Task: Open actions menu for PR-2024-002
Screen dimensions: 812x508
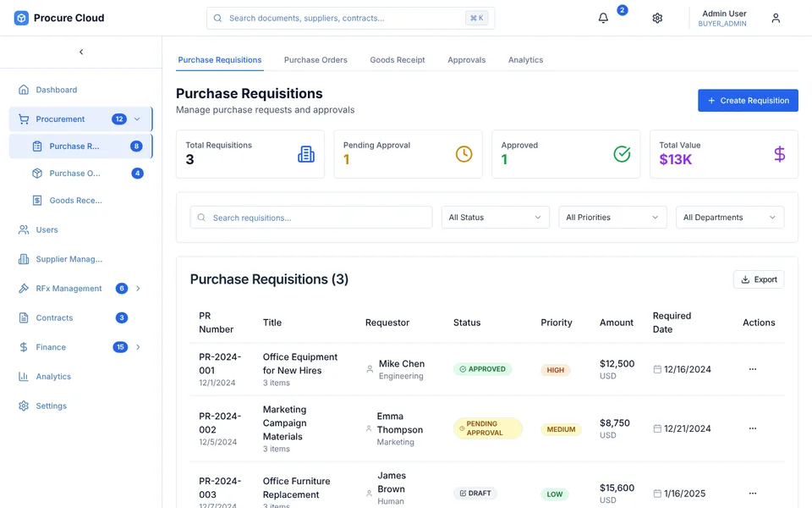Action: tap(753, 428)
